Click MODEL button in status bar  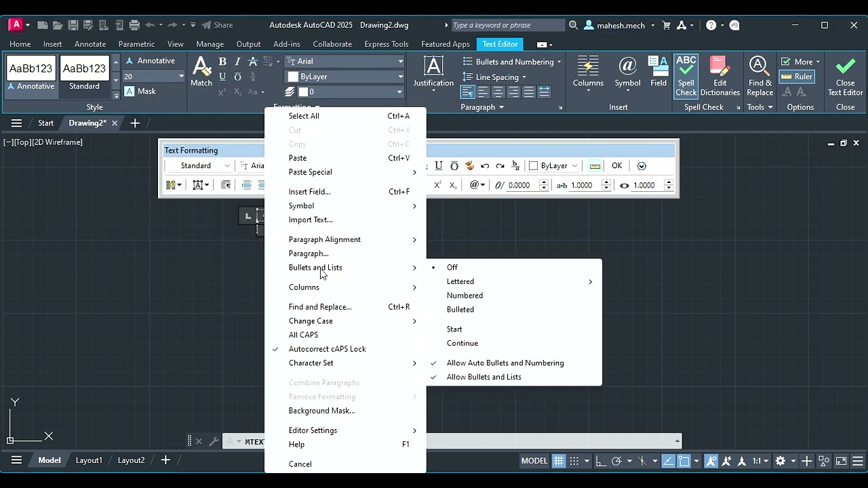pyautogui.click(x=534, y=461)
